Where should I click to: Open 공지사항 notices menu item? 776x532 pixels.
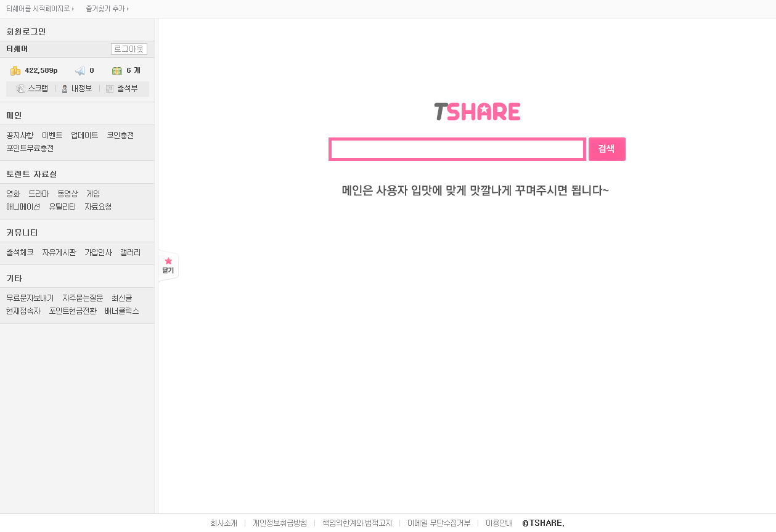tap(20, 136)
